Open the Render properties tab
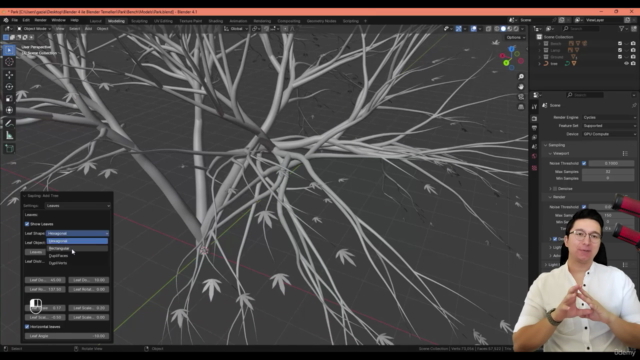Viewport: 640px width, 360px height. click(x=534, y=118)
